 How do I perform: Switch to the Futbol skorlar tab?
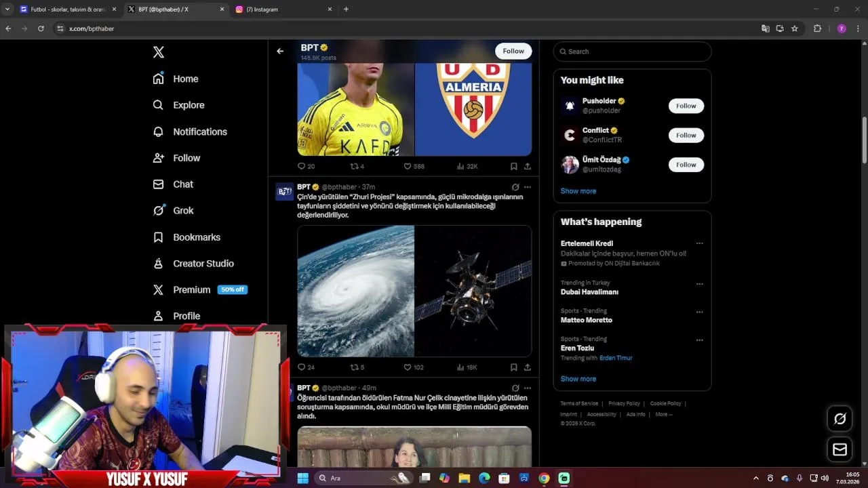[68, 9]
